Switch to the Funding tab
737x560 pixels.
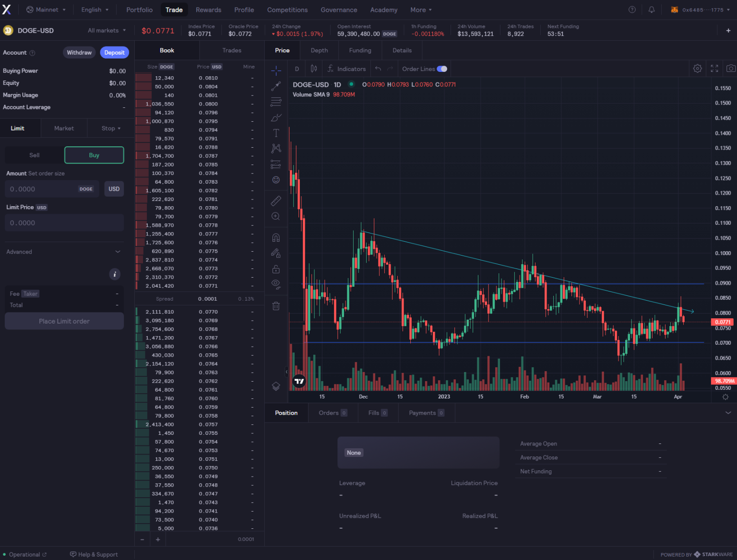point(360,50)
